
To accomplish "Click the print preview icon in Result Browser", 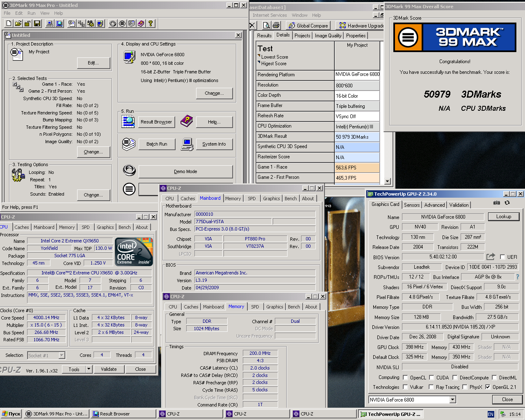I will pos(267,25).
